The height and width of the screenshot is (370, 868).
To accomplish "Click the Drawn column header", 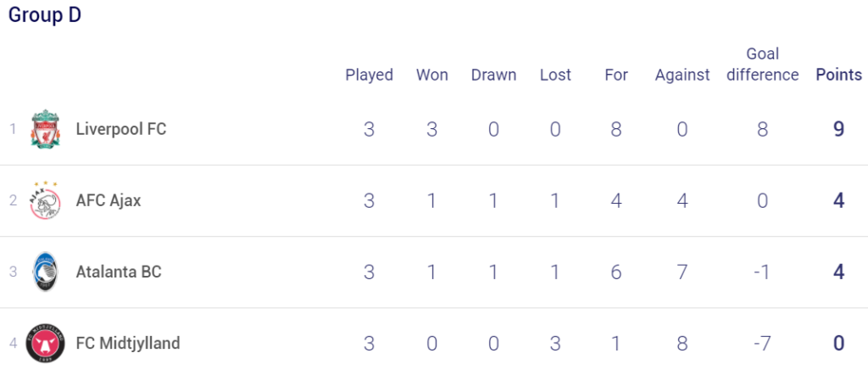I will [x=494, y=75].
